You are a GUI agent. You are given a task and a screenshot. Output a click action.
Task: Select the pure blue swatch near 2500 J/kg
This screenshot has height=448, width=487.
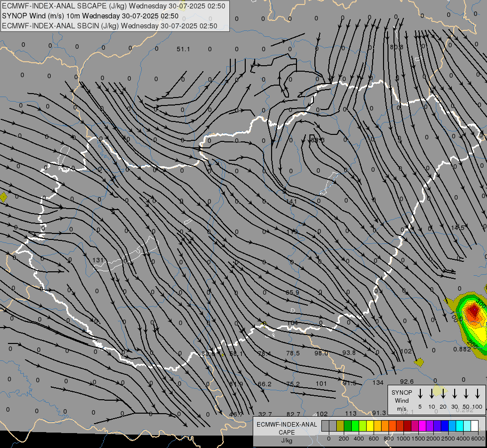pos(445,426)
